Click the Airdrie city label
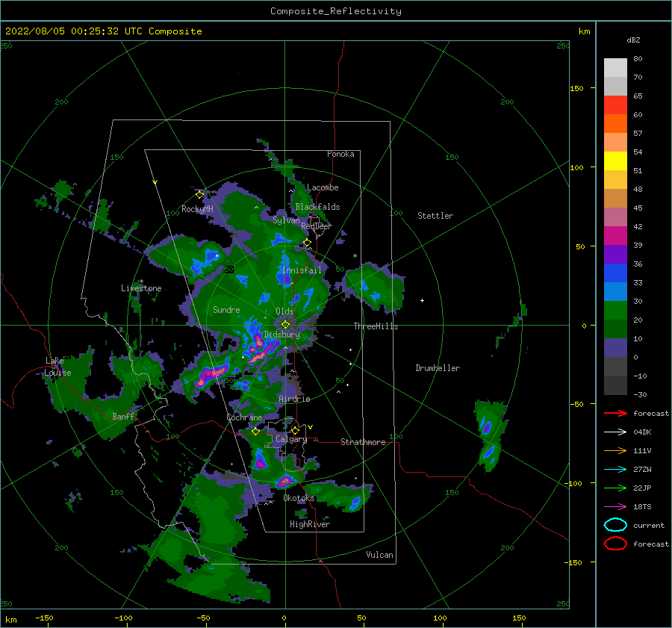The width and height of the screenshot is (672, 628). tap(294, 399)
